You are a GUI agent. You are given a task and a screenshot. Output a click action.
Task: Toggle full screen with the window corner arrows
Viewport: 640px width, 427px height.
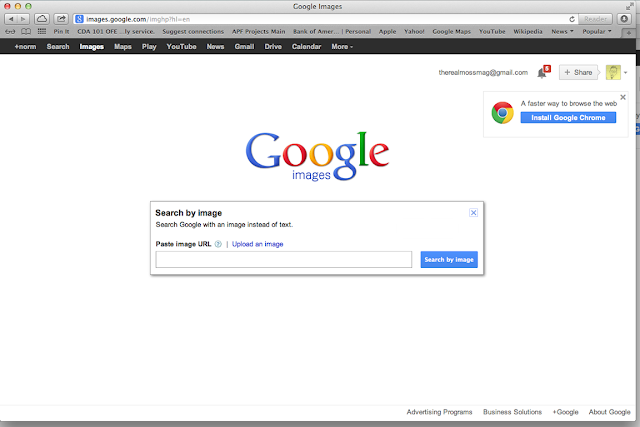630,6
